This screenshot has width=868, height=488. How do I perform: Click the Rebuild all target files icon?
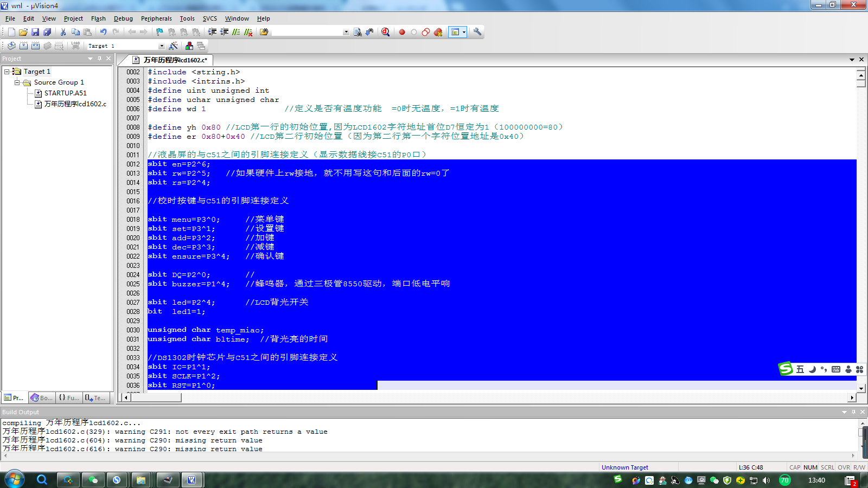[35, 46]
